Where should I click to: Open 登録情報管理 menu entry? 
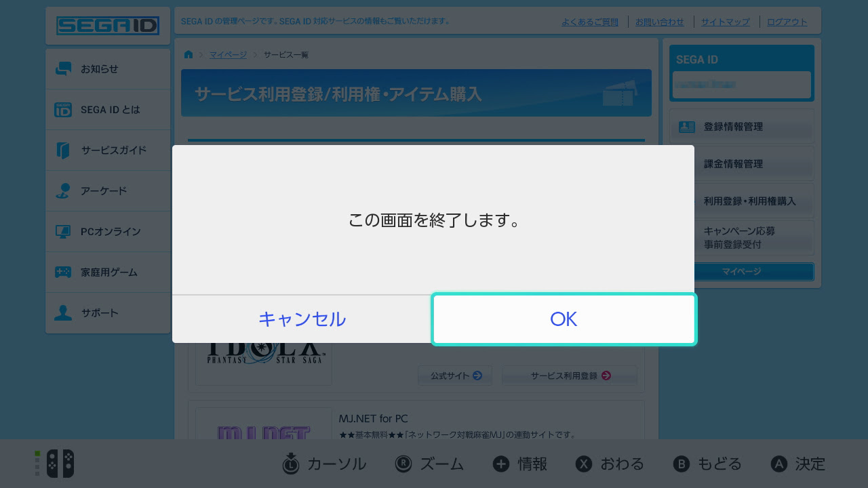[742, 127]
